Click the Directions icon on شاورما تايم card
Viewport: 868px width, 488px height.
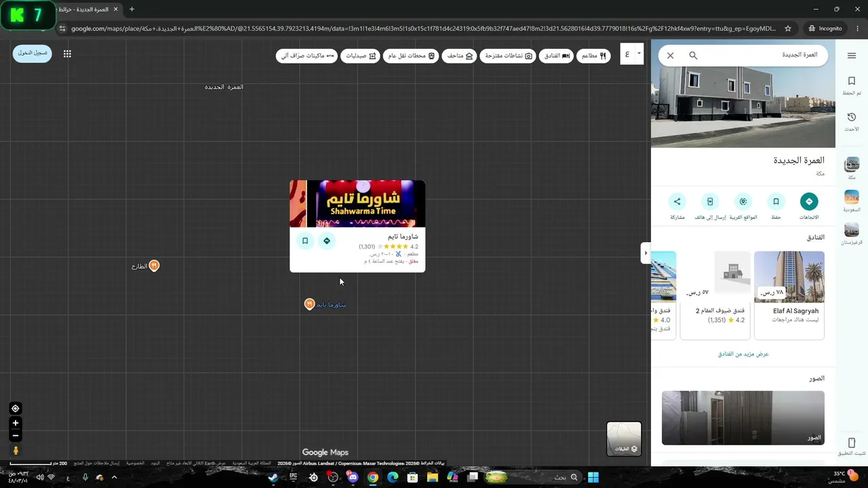327,241
